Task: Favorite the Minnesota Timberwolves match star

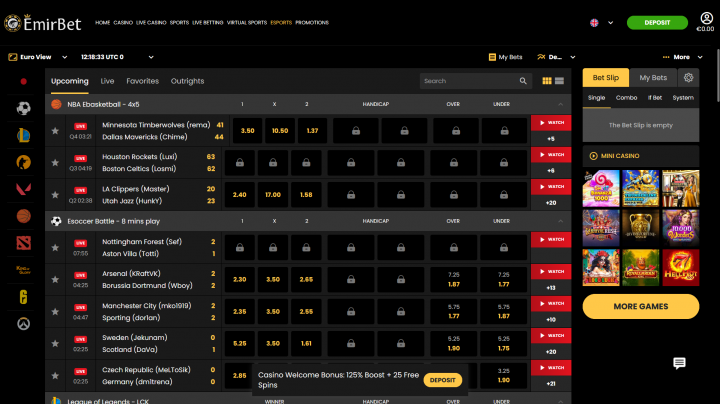Action: tap(55, 131)
